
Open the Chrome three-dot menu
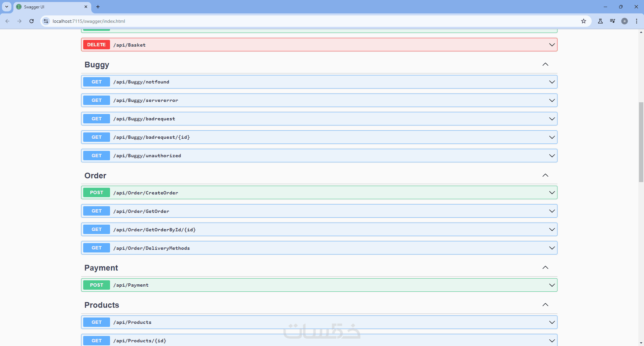pyautogui.click(x=637, y=21)
